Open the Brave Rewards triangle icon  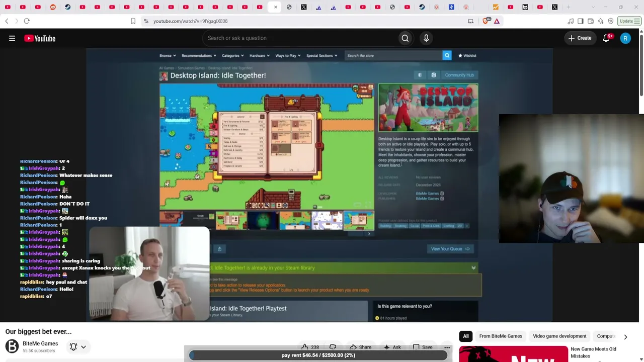click(497, 21)
